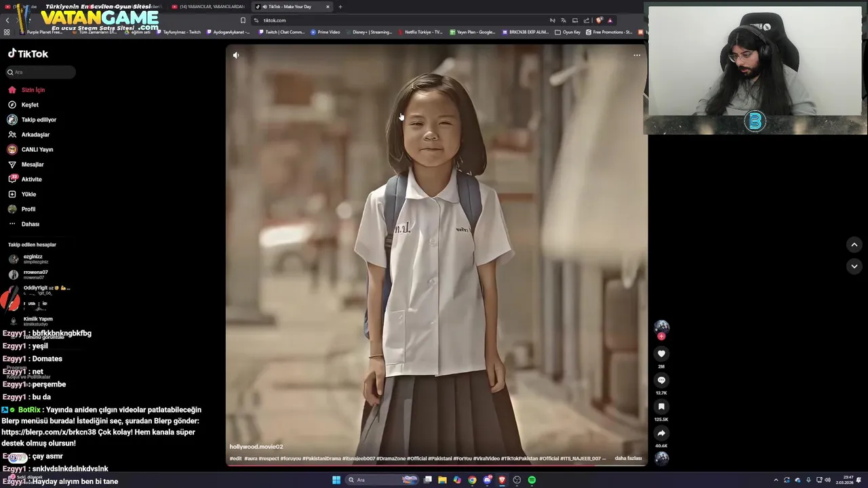Open the 'Disney+ | Streaming' bookmark
Viewport: 868px width, 488px height.
368,32
